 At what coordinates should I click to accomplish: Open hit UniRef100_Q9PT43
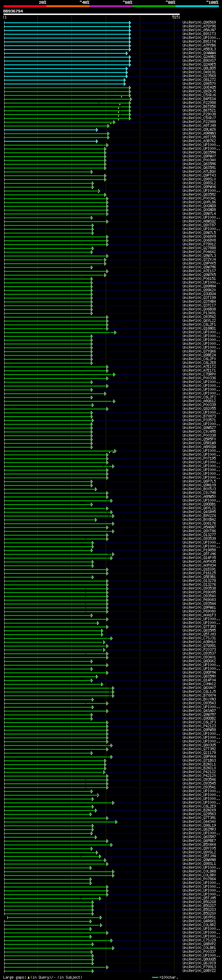click(199, 175)
